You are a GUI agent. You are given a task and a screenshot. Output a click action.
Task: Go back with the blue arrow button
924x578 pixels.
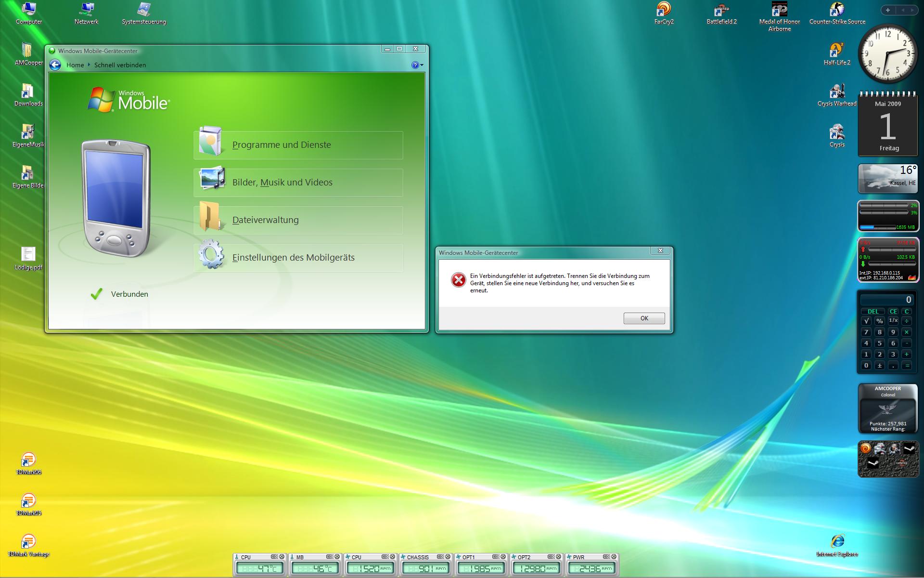(x=55, y=65)
